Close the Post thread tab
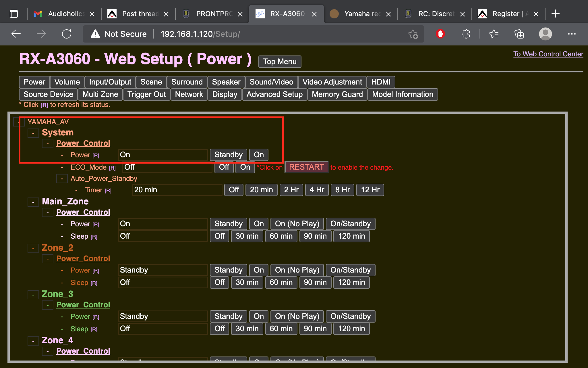 [166, 14]
